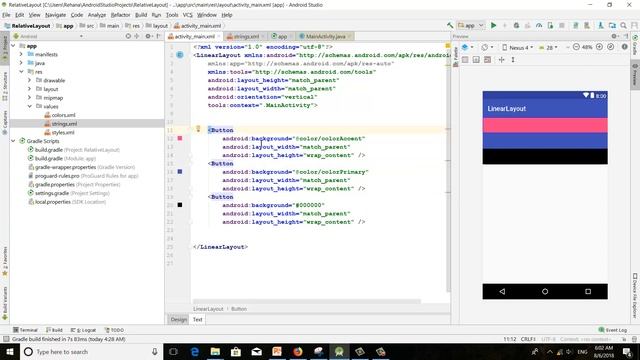Open the API 28 version dropdown
Image resolution: width=640 pixels, height=360 pixels.
point(548,47)
